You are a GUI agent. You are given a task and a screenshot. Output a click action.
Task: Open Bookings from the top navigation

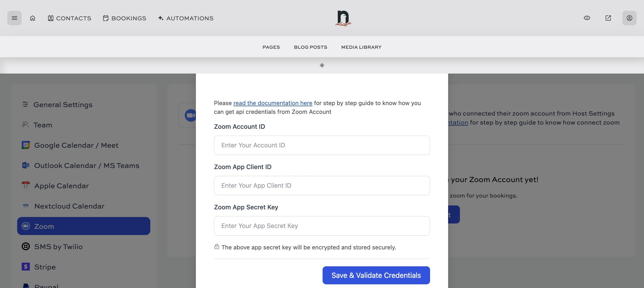(x=124, y=18)
